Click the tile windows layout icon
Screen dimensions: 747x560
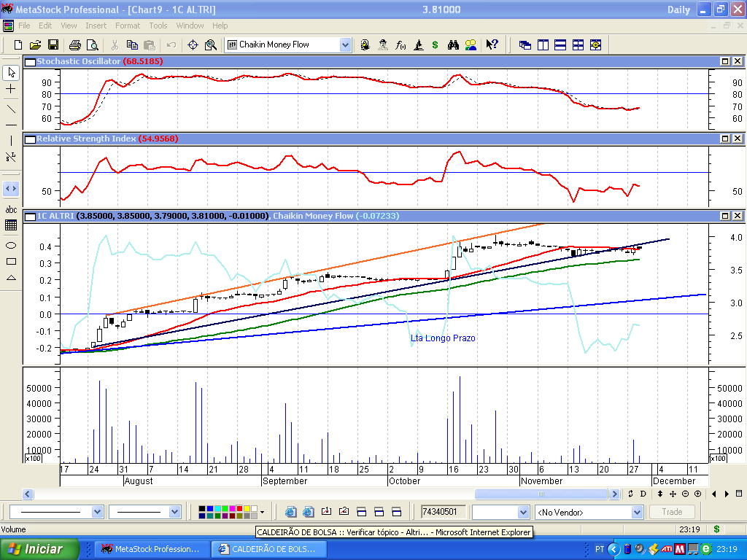tap(578, 44)
